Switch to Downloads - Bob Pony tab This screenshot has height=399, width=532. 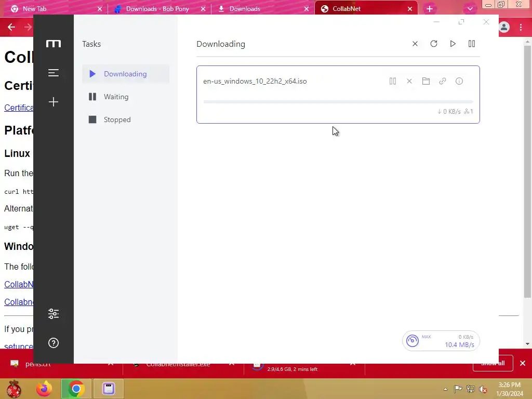159,9
